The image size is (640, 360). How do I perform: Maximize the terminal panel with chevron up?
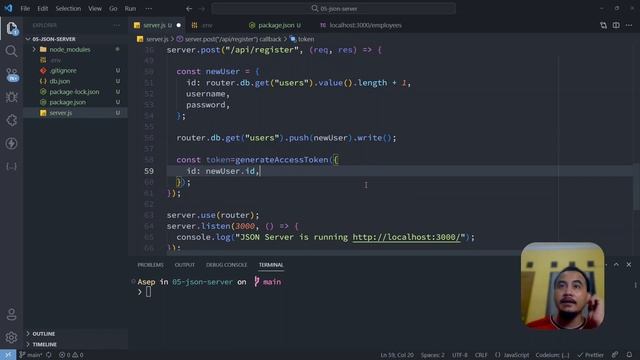(x=616, y=264)
